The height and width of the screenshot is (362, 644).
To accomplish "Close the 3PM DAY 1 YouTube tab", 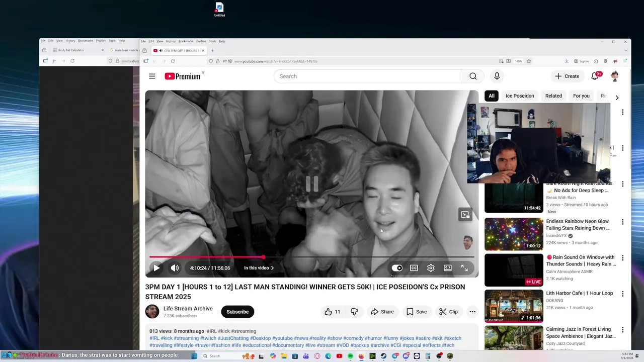I will click(202, 51).
